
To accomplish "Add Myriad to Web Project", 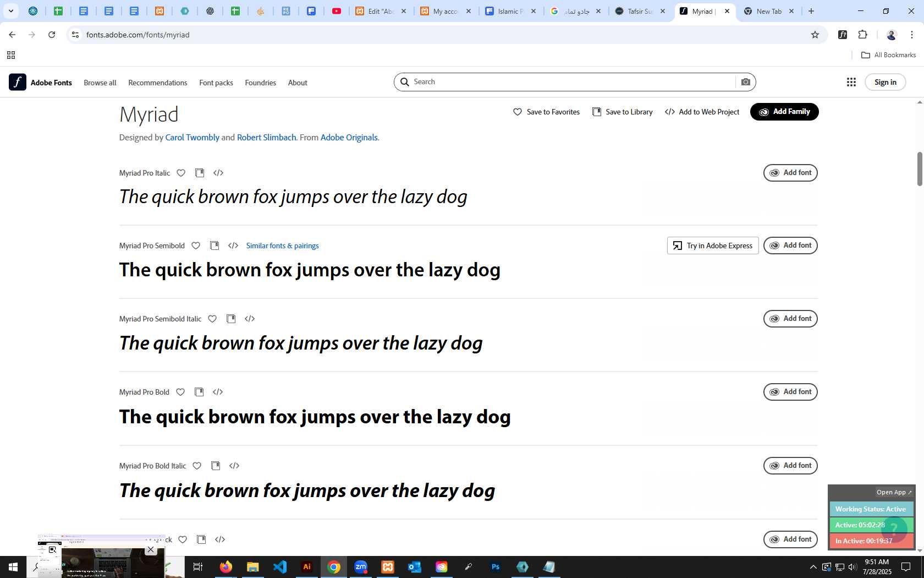I will point(702,112).
